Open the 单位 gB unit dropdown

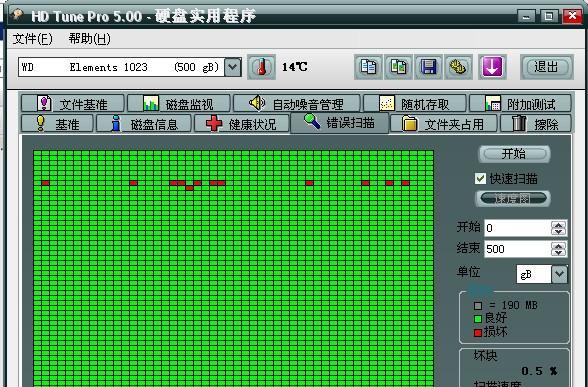point(560,274)
